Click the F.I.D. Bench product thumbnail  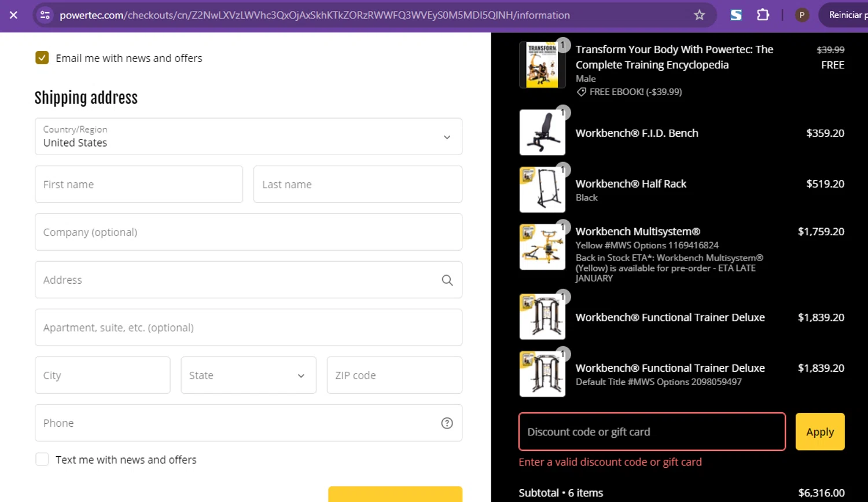point(542,133)
